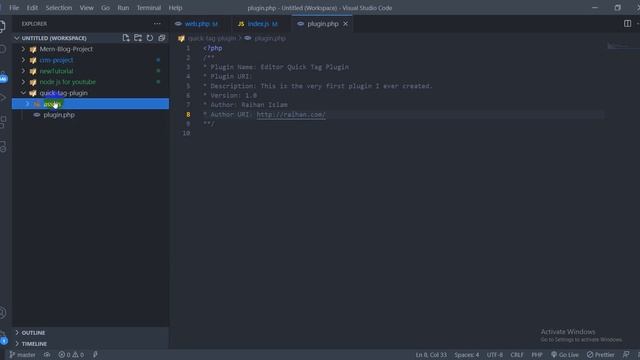Click the master branch status item
The height and width of the screenshot is (360, 640).
click(x=22, y=355)
